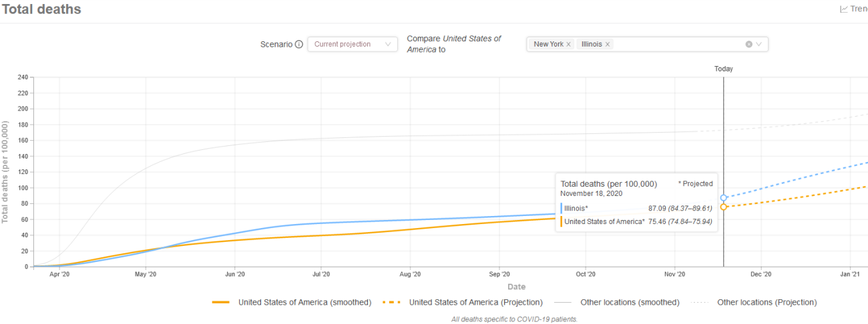Click the United States projection point marker
Screen dimensions: 868x324
tap(724, 207)
